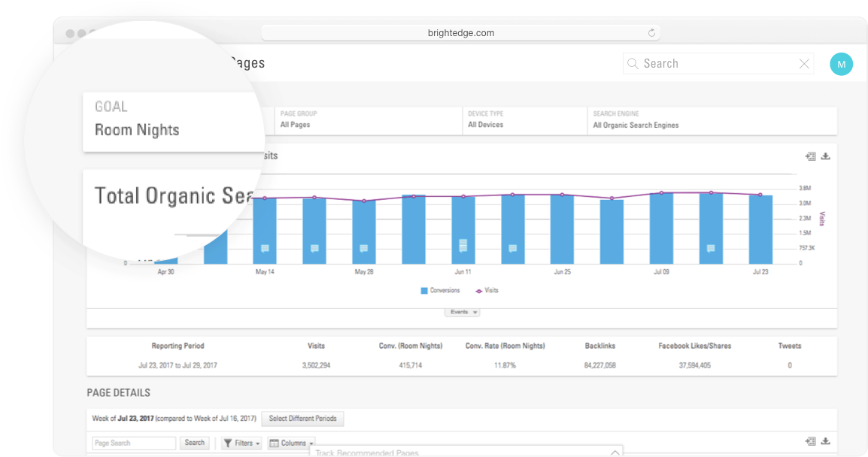868x457 pixels.
Task: Click the browser reload icon in address bar
Action: (651, 33)
